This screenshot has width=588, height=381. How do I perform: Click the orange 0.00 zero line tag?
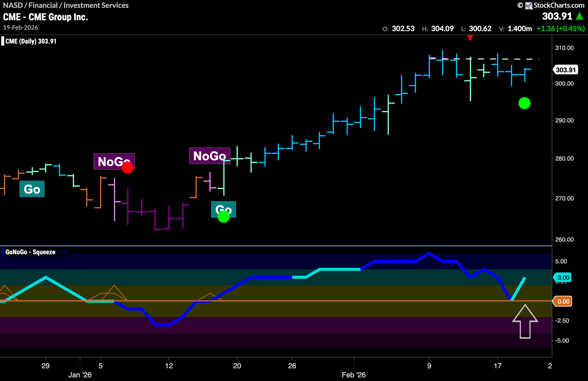[563, 301]
